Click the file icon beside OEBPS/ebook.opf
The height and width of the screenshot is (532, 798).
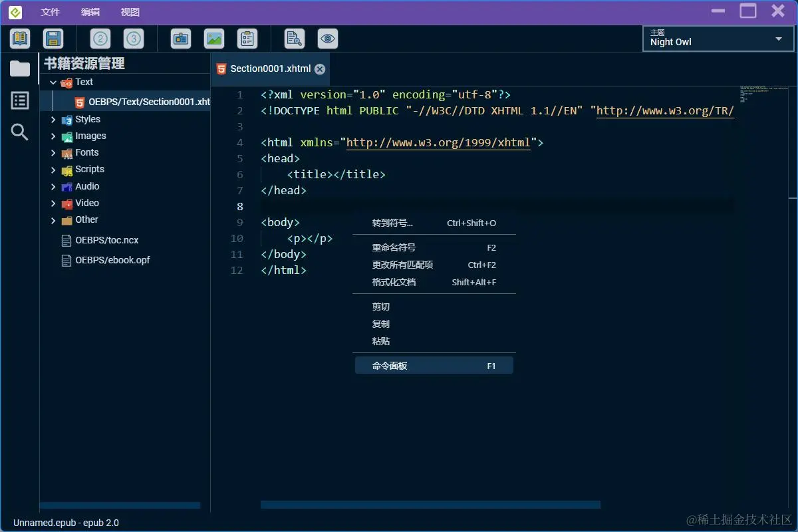(x=66, y=261)
